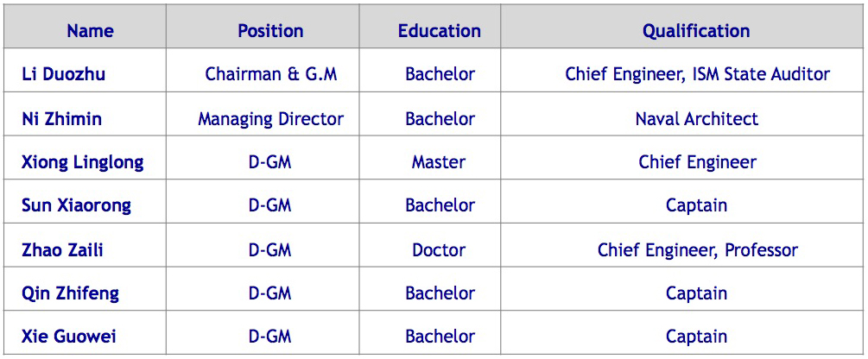Screen dimensions: 868x359
Task: Click the Master education cell
Action: (x=439, y=162)
